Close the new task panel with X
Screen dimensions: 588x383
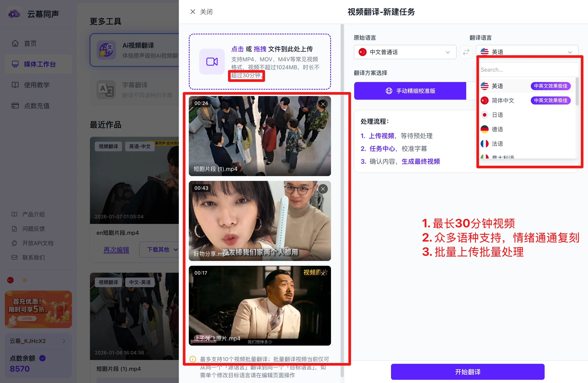(x=193, y=12)
